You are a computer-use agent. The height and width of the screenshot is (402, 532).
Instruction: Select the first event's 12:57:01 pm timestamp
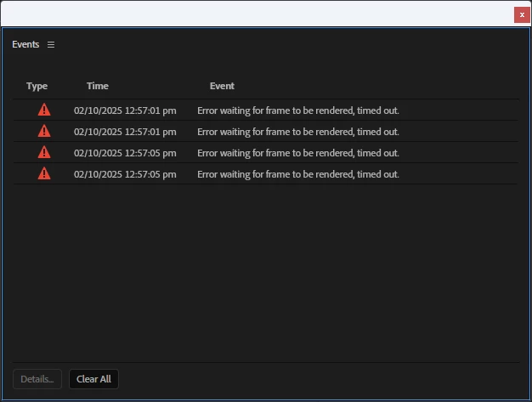coord(125,110)
